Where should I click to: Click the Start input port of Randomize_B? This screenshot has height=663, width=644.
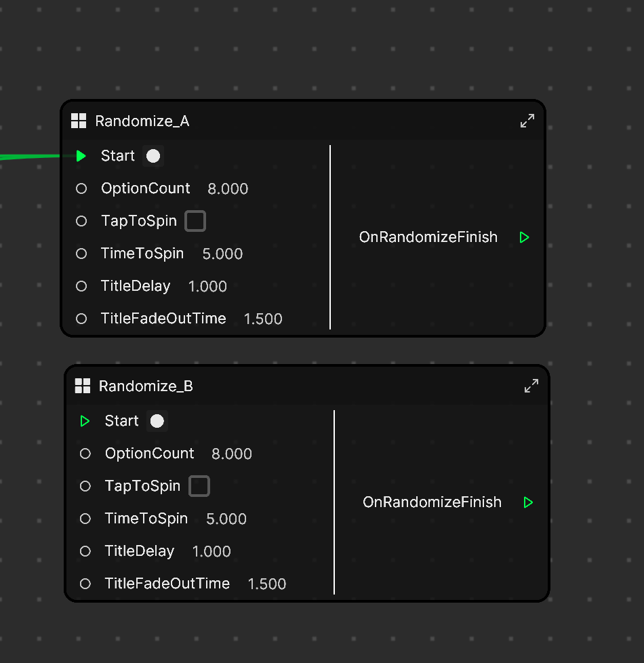(x=85, y=421)
